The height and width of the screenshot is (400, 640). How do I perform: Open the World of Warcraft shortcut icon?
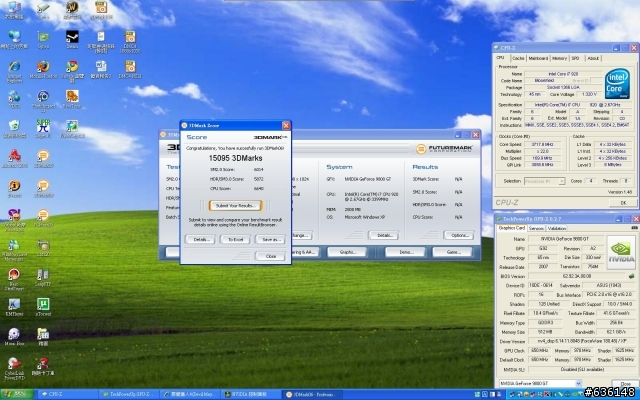coord(72,10)
